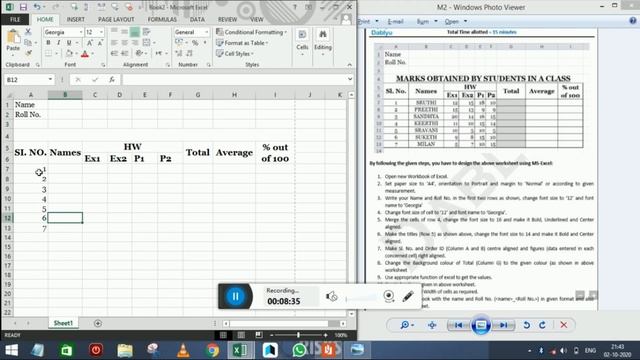The height and width of the screenshot is (360, 640).
Task: Toggle Italic formatting button
Action: 58,43
